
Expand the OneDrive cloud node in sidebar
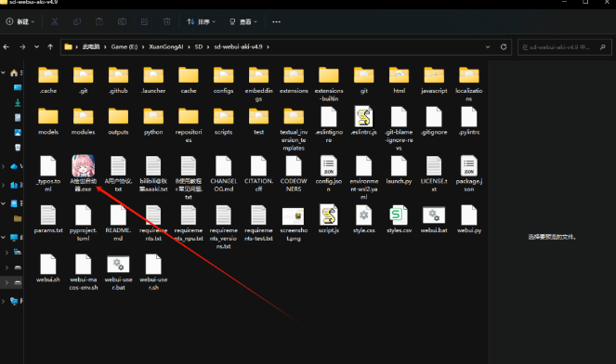pyautogui.click(x=3, y=166)
